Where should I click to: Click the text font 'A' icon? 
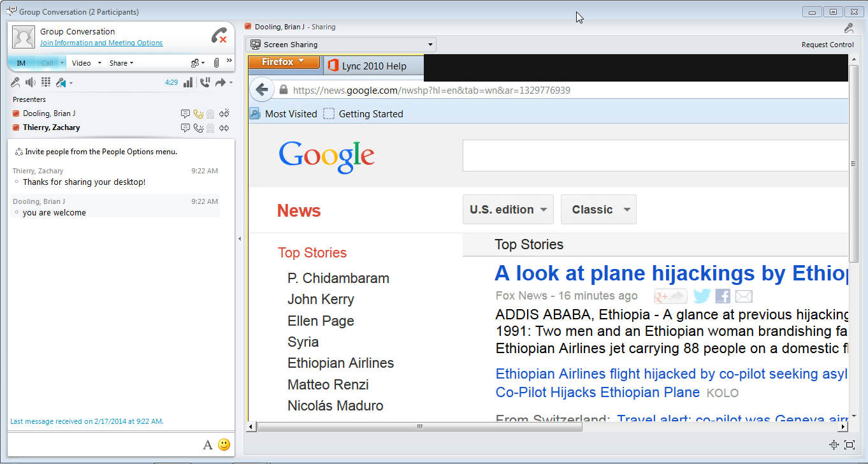pyautogui.click(x=207, y=445)
